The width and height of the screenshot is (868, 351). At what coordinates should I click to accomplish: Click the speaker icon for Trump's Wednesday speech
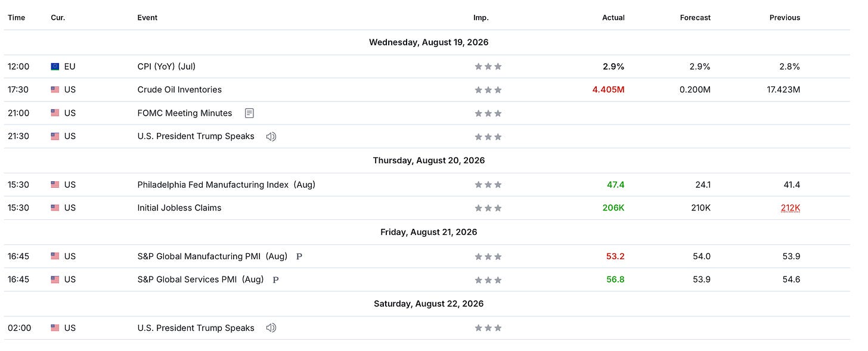pos(271,136)
